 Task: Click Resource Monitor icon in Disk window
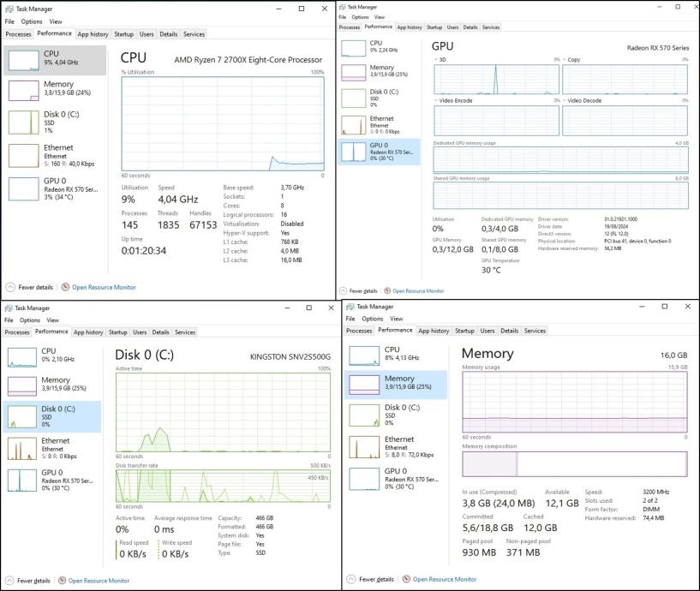(63, 580)
